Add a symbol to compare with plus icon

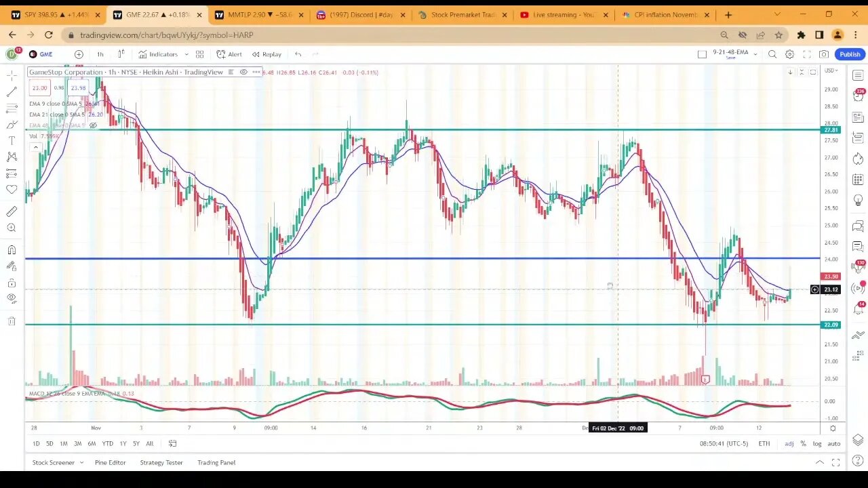[79, 54]
